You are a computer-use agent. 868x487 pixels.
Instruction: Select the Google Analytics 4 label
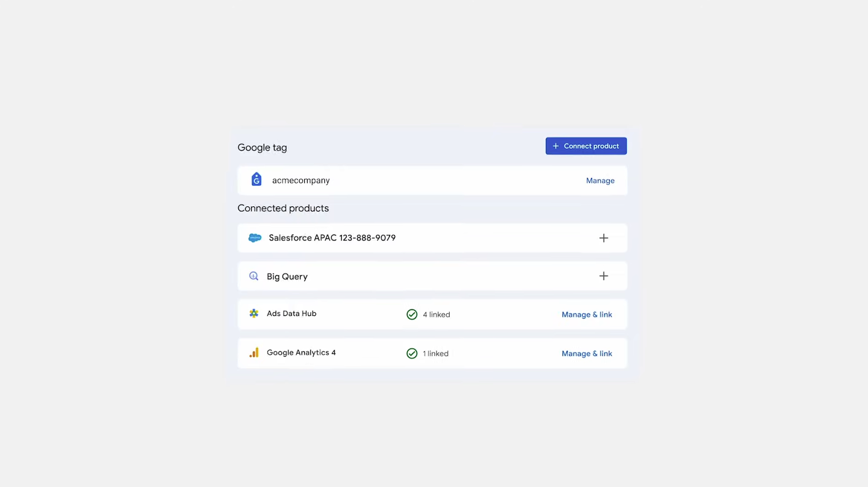coord(301,352)
